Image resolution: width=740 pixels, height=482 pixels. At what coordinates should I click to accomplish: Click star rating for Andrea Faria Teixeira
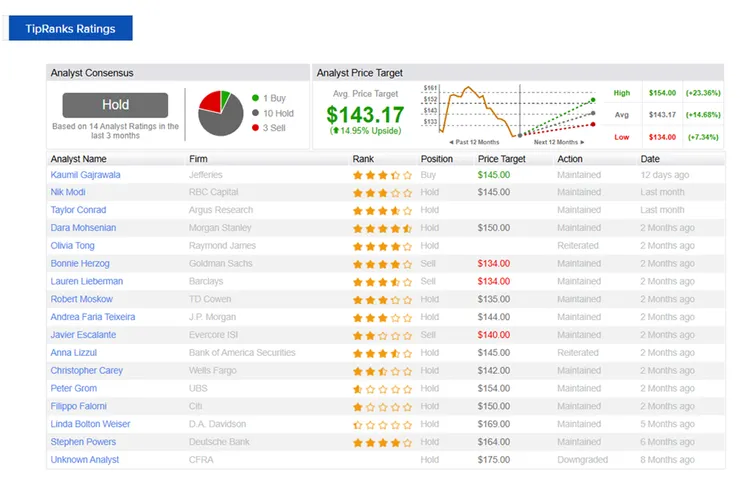pyautogui.click(x=382, y=318)
